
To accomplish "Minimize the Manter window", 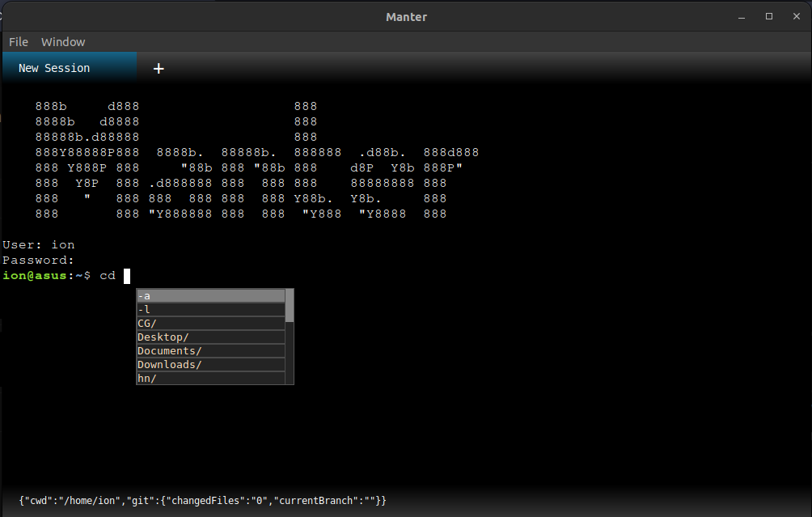I will tap(742, 17).
